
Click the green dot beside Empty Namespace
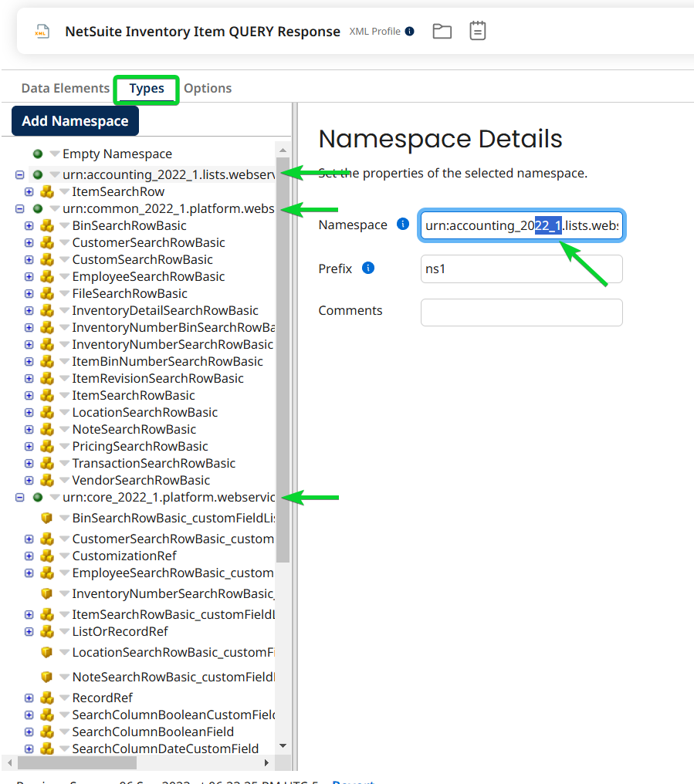coord(37,154)
